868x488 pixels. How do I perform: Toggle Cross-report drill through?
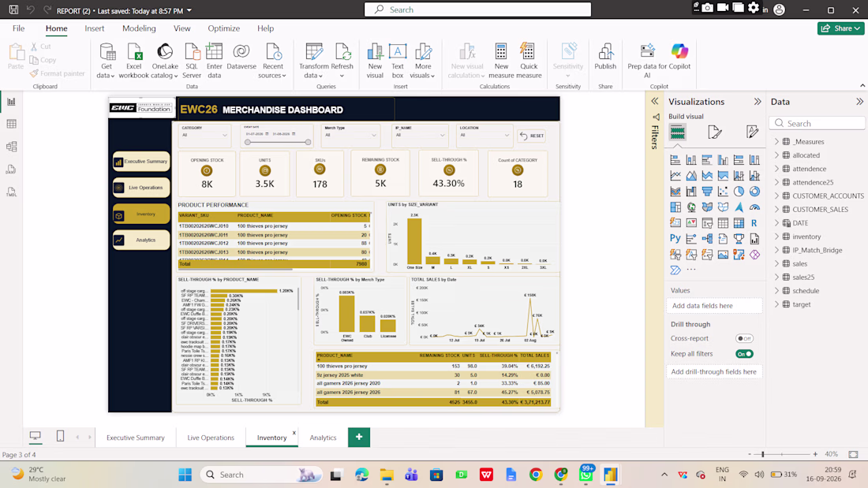click(x=745, y=339)
